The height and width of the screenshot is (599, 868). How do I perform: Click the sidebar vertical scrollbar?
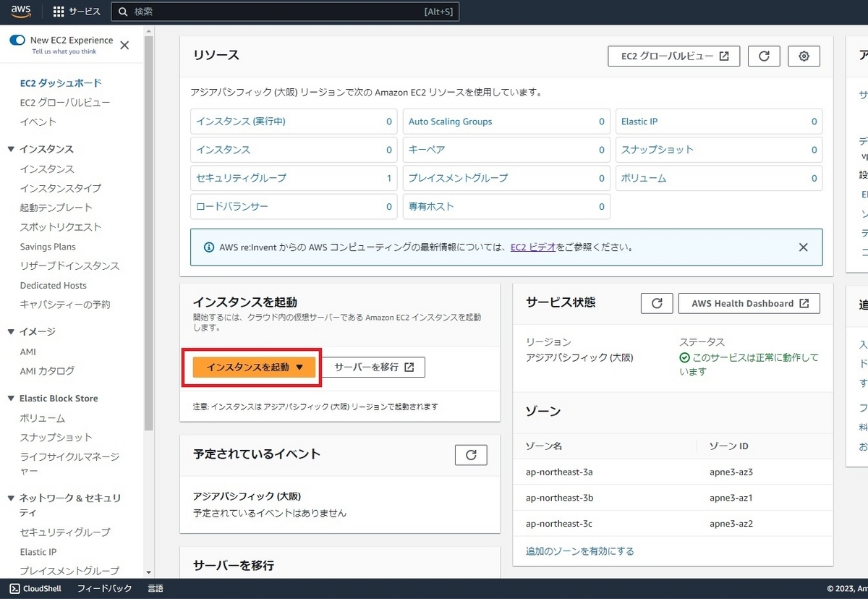click(x=149, y=231)
